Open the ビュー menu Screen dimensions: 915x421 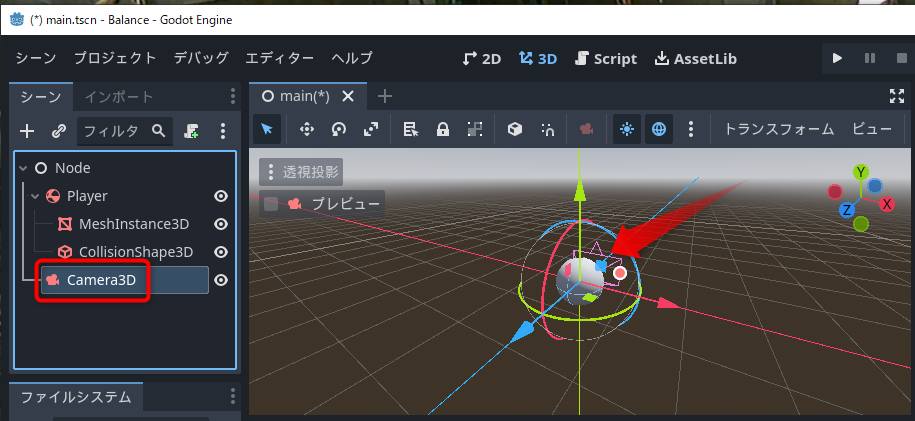point(872,129)
